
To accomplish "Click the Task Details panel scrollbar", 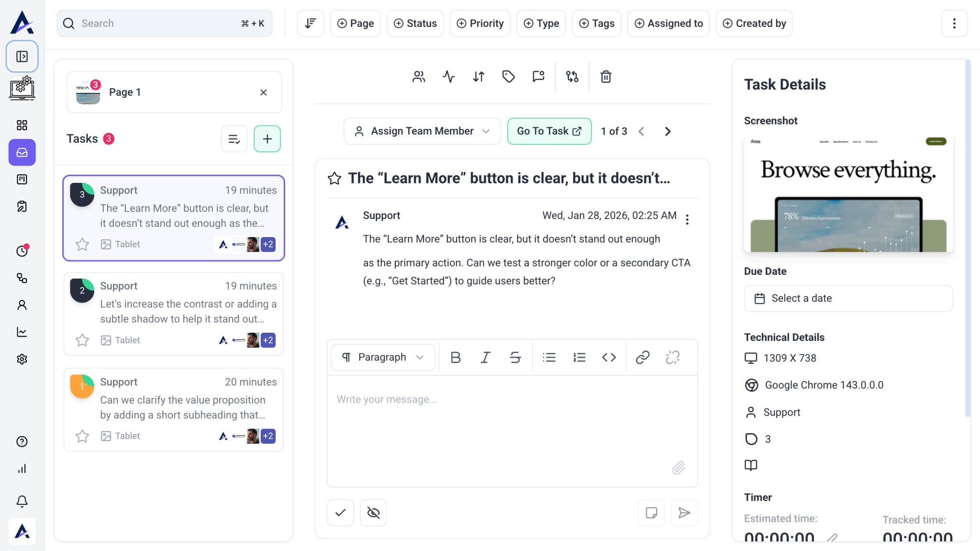I will click(968, 239).
